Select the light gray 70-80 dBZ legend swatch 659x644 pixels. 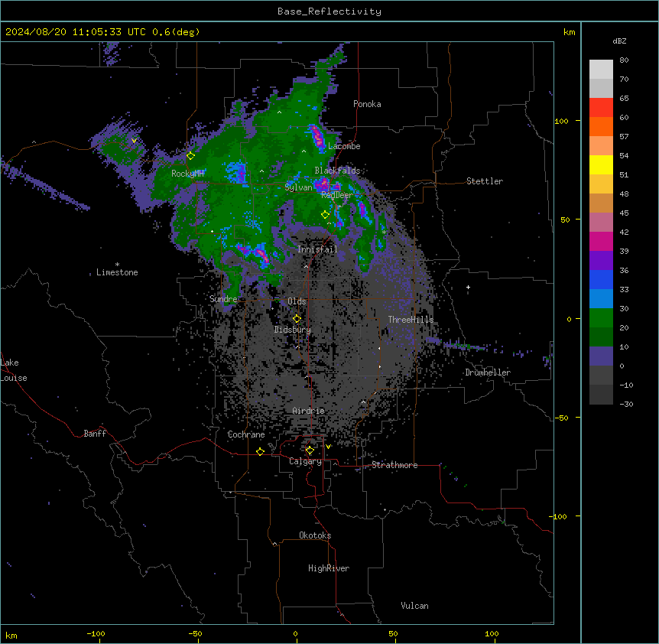[x=601, y=70]
